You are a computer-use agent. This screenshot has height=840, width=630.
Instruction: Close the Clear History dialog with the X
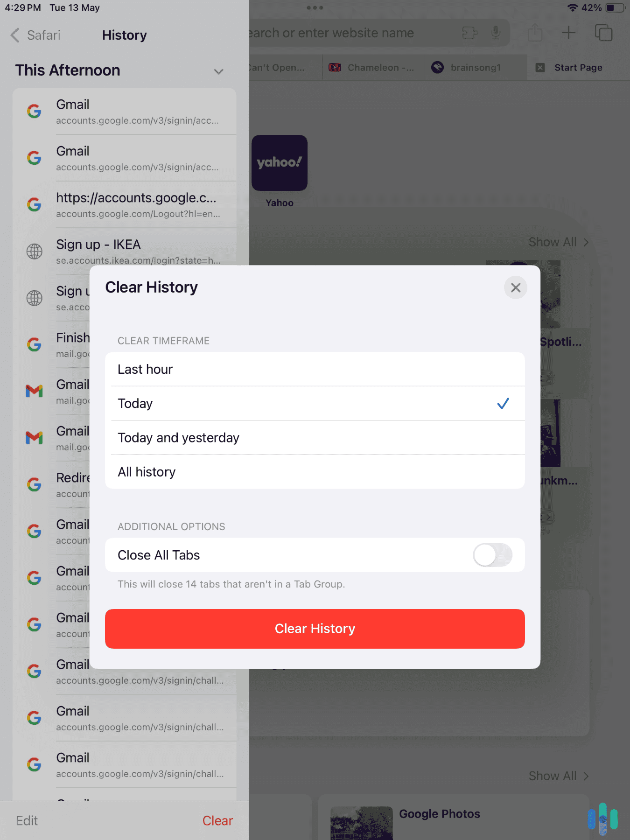coord(515,287)
